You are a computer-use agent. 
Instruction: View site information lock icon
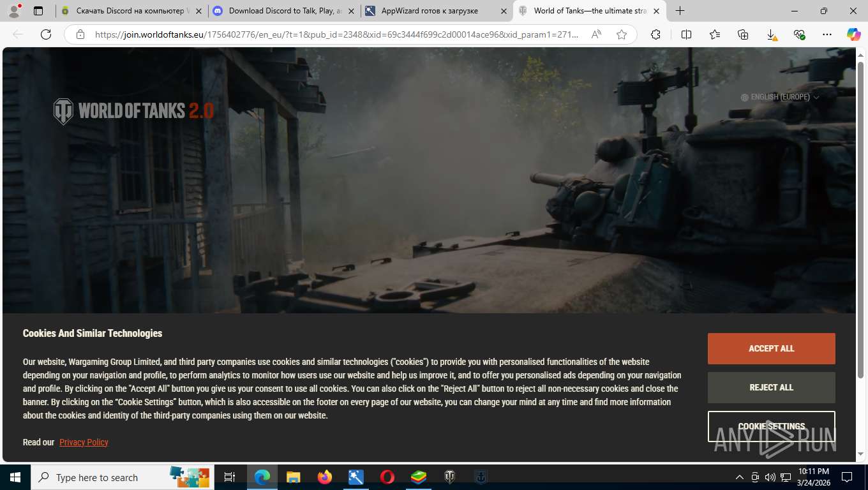[80, 34]
